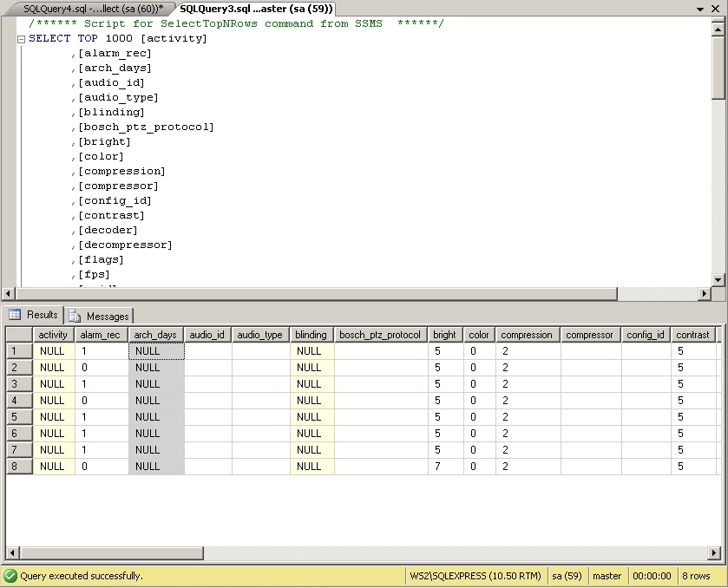Click the arch_days cell in row 1
Viewport: 728px width, 588px height.
pos(156,351)
